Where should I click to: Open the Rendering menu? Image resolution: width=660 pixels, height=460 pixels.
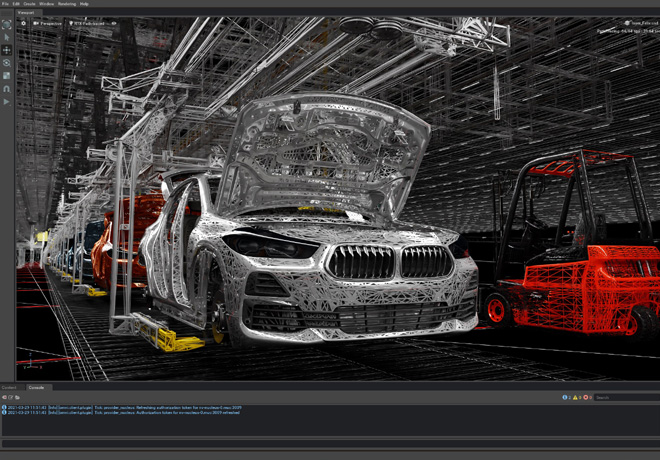coord(66,4)
